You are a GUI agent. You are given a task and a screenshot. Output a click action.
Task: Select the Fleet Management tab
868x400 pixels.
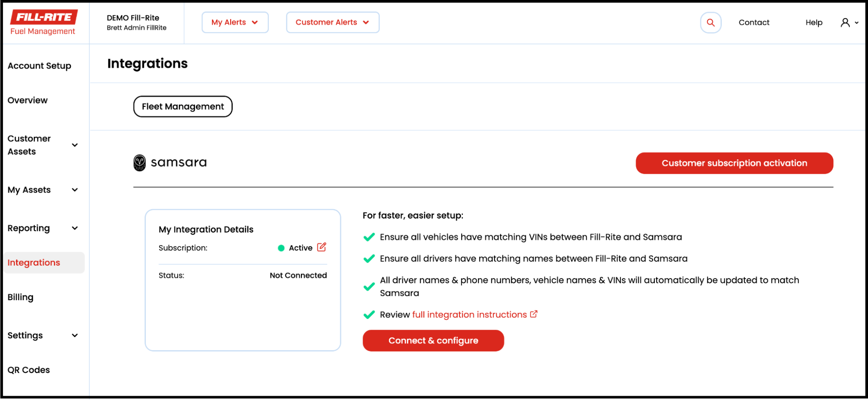pos(183,107)
